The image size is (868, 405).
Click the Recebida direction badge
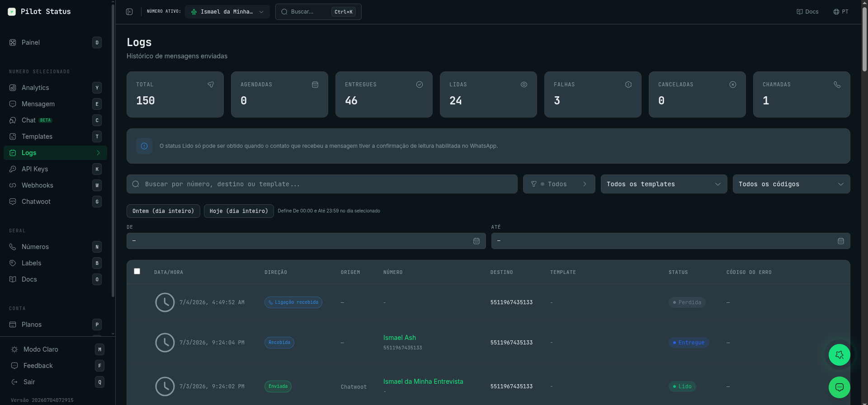point(279,343)
